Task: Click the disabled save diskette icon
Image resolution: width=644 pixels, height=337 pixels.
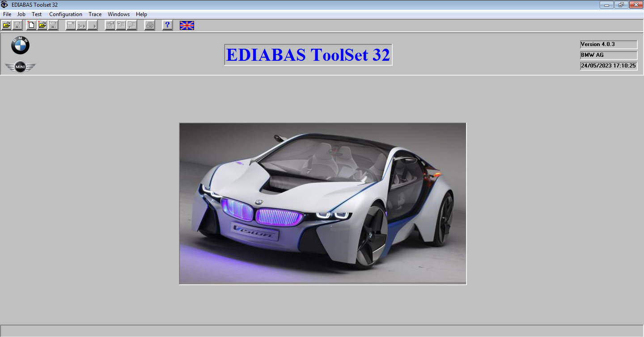Action: [17, 25]
